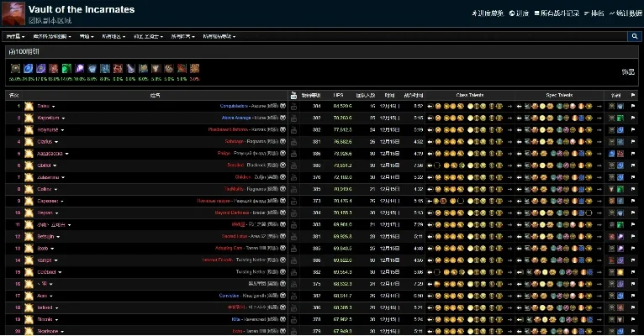Click the Vault of the Incarnates title
This screenshot has width=644, height=336.
click(x=82, y=9)
